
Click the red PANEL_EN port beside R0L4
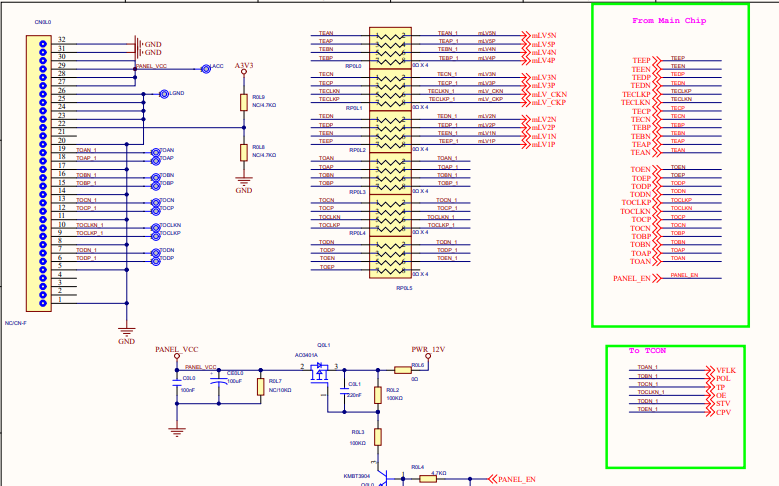point(512,480)
